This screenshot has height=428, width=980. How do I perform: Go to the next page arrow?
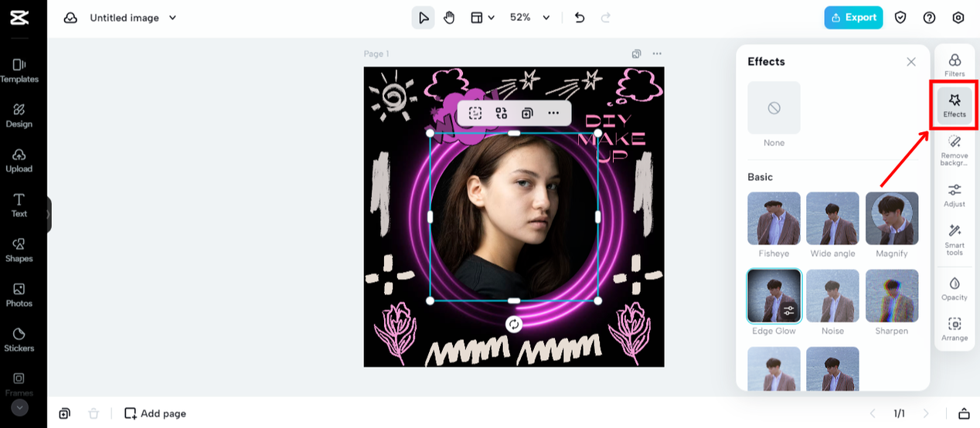pyautogui.click(x=926, y=413)
